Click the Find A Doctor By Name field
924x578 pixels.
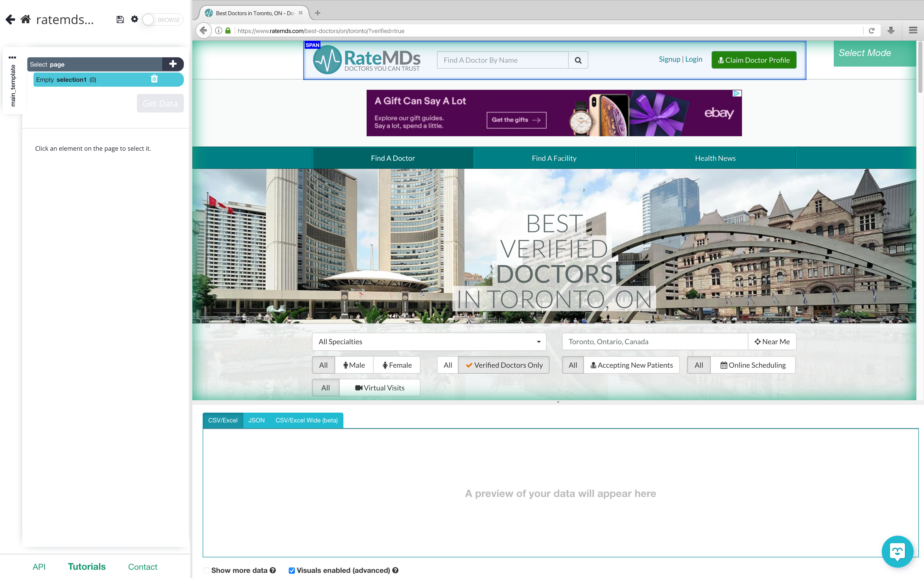tap(502, 60)
